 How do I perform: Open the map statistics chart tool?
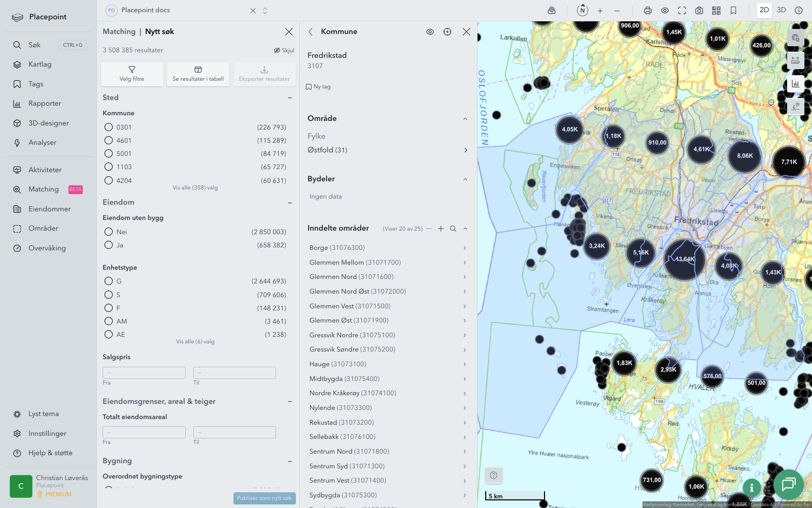[795, 84]
